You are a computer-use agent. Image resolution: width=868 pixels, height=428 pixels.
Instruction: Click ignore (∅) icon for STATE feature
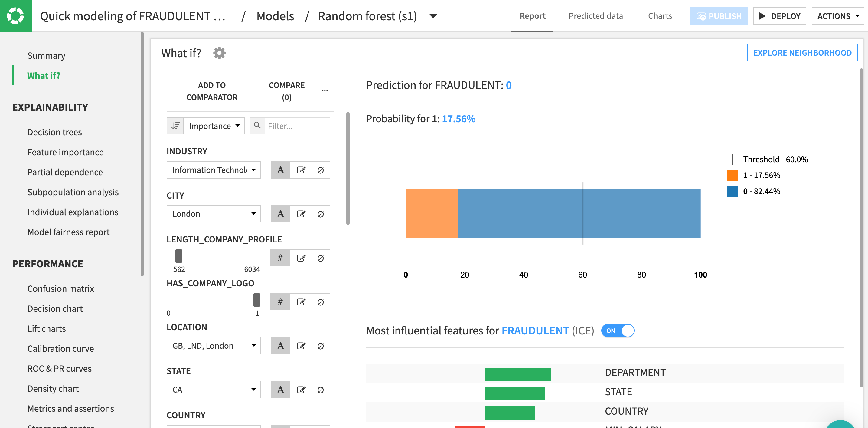pyautogui.click(x=320, y=390)
